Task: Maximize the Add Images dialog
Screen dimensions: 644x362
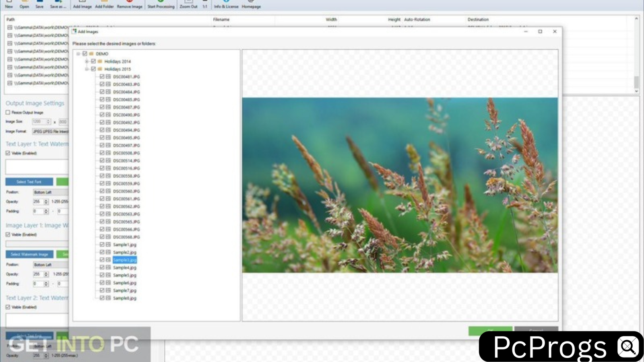Action: click(x=540, y=31)
